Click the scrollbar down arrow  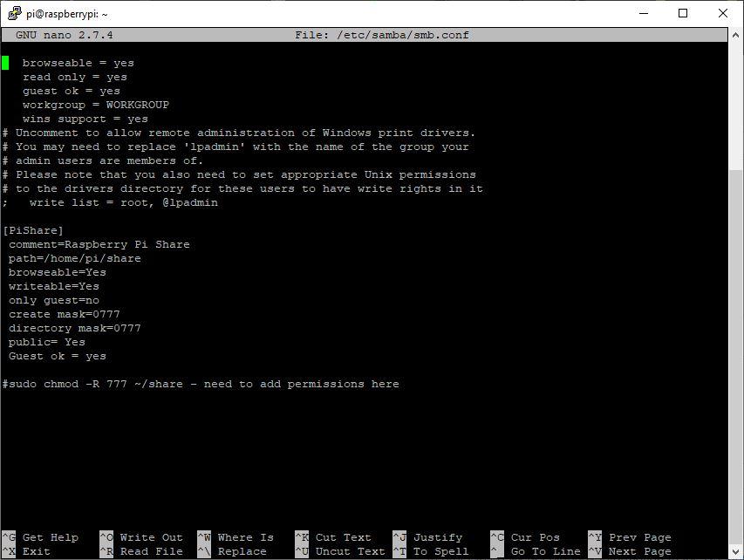(x=735, y=551)
